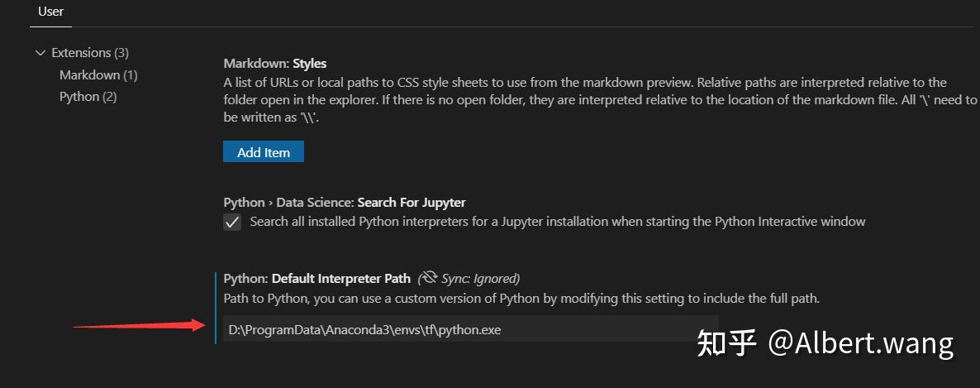Select the Extensions (3) tree label
The width and height of the screenshot is (980, 388).
[89, 53]
